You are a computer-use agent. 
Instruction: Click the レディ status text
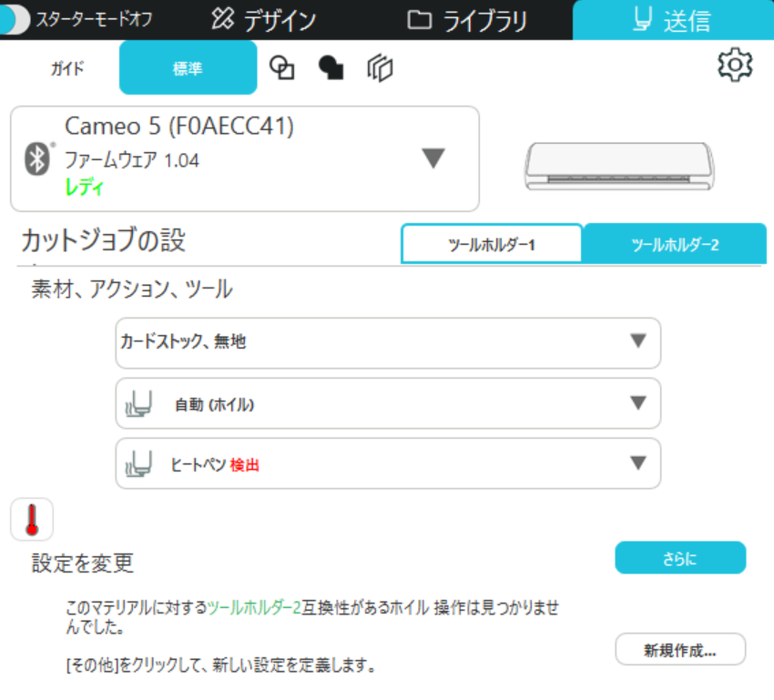click(85, 188)
